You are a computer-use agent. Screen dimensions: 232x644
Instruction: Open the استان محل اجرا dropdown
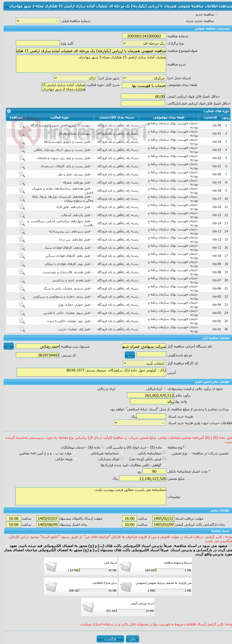point(144,78)
